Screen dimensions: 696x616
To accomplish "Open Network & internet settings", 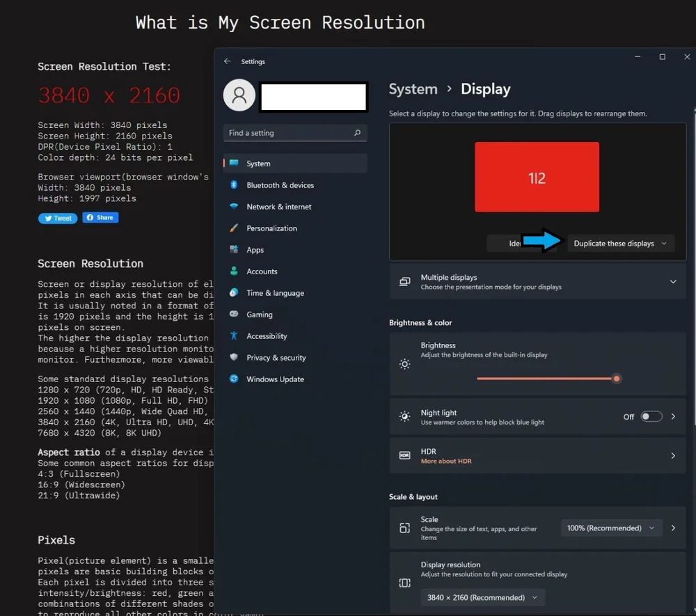I will pyautogui.click(x=295, y=206).
